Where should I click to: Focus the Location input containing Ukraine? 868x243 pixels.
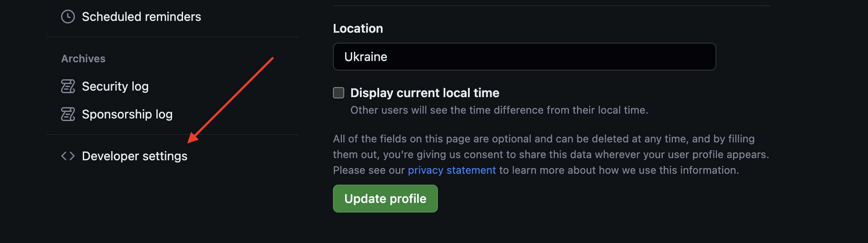(524, 57)
